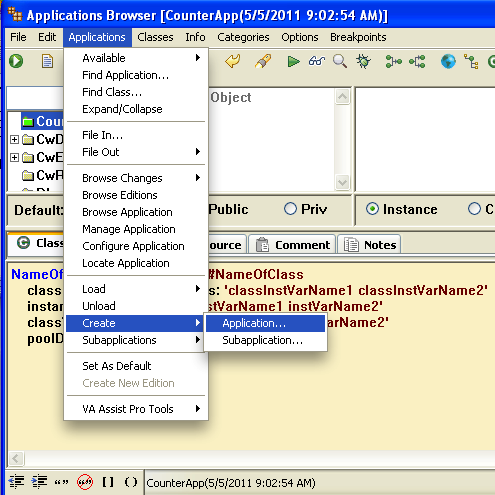Viewport: 495px width, 495px height.
Task: Click the Applications Browser title bar icon
Action: tap(15, 14)
